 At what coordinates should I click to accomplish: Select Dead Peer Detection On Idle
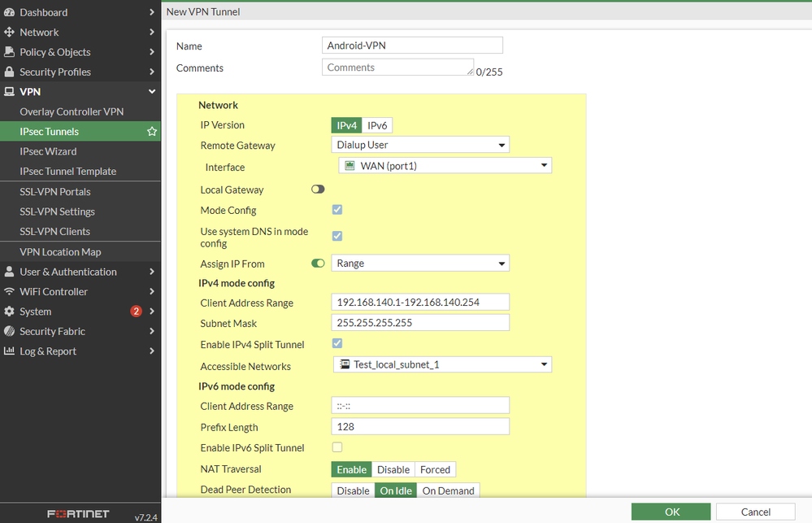(x=396, y=490)
